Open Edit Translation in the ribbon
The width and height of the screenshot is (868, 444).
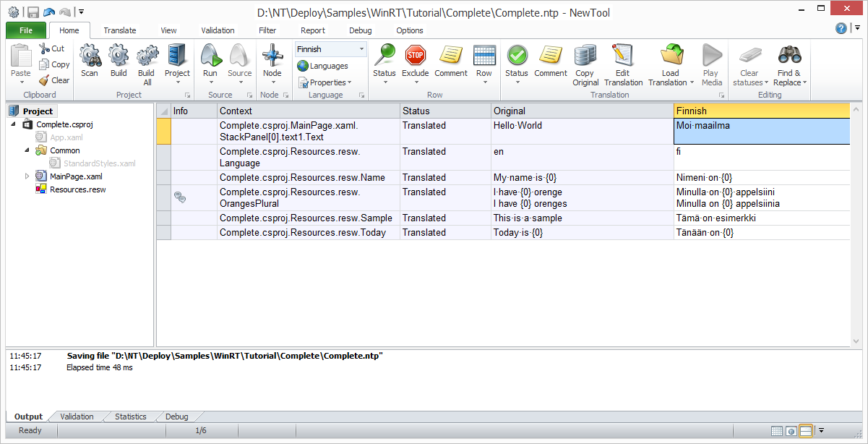623,56
